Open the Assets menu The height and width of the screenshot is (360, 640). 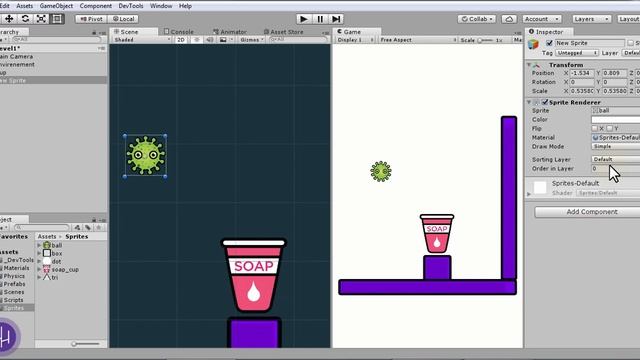pos(24,6)
